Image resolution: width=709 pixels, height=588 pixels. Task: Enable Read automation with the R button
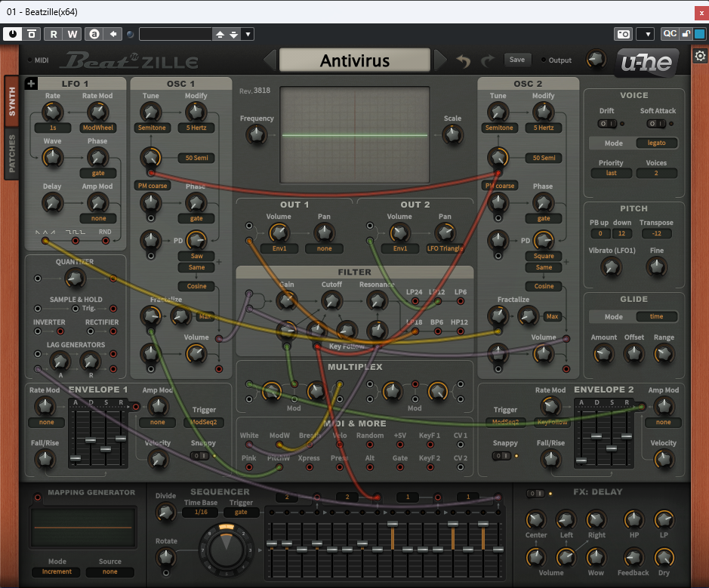pos(54,34)
